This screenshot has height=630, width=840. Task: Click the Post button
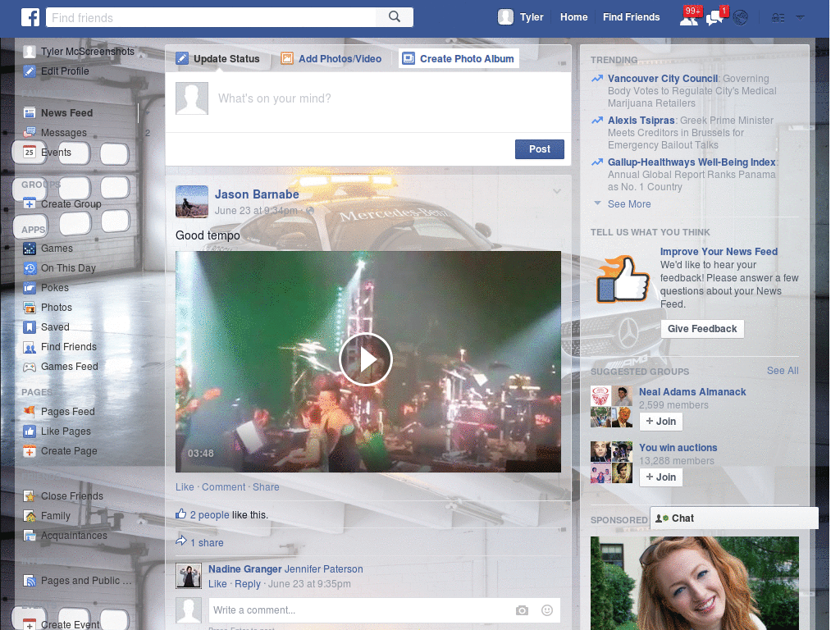click(539, 148)
